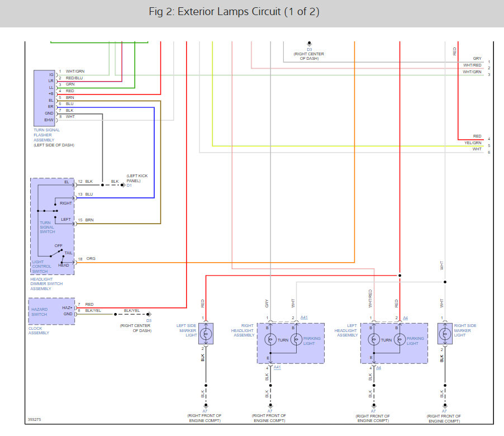Open the D1 ground link by Left Kick Panel
The height and width of the screenshot is (436, 504).
click(x=129, y=186)
